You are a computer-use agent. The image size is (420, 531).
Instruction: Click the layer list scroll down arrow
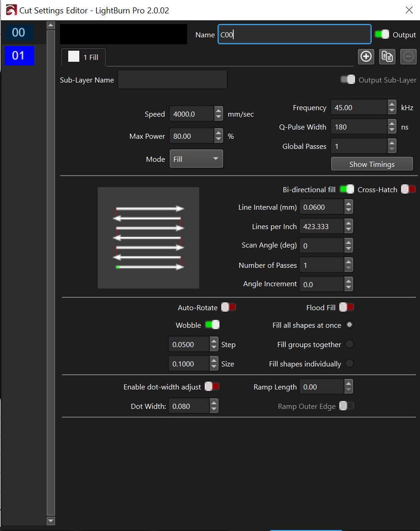(x=51, y=520)
